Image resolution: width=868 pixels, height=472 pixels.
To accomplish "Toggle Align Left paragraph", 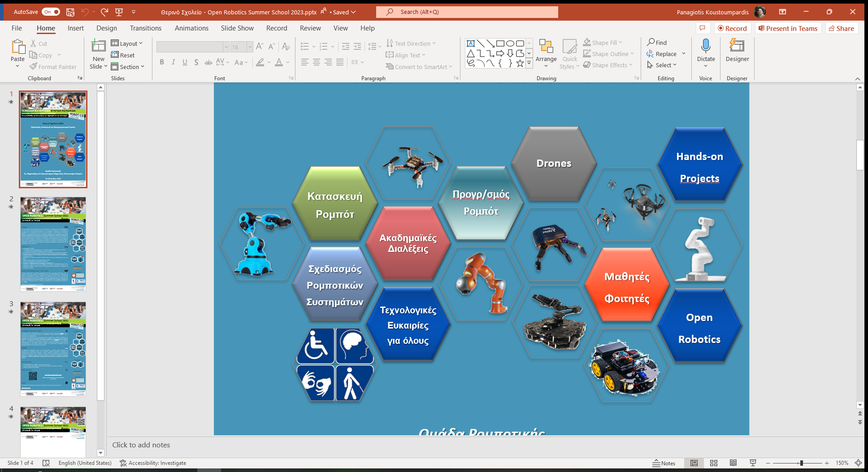I will point(305,62).
